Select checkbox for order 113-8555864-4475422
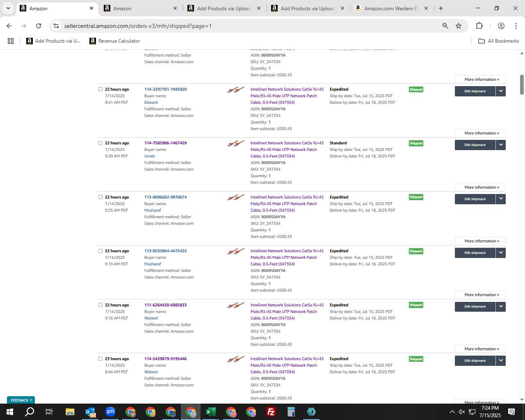This screenshot has height=420, width=525. [100, 251]
